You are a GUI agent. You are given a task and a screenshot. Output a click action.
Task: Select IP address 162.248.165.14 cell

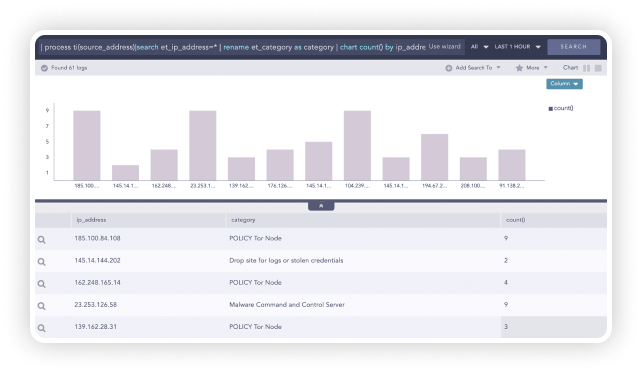click(97, 283)
